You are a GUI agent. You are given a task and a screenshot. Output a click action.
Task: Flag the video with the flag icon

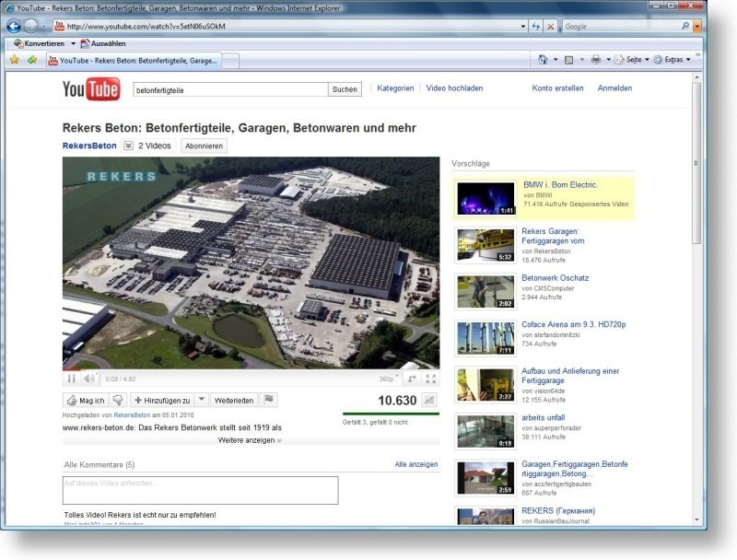(269, 400)
